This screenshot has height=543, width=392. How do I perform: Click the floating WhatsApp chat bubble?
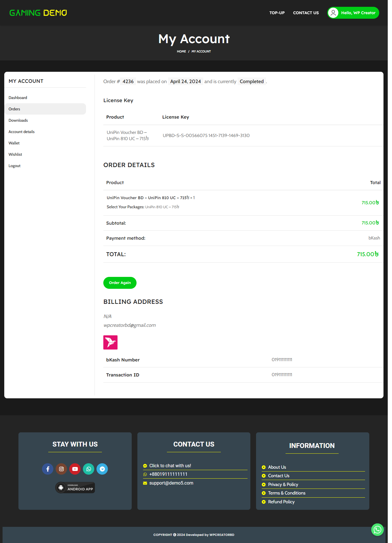[377, 529]
